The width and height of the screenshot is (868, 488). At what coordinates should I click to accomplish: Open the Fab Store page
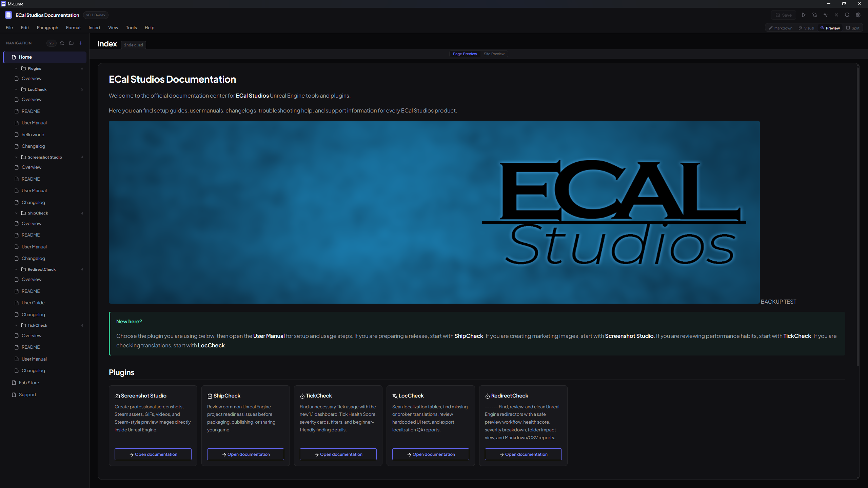[29, 383]
